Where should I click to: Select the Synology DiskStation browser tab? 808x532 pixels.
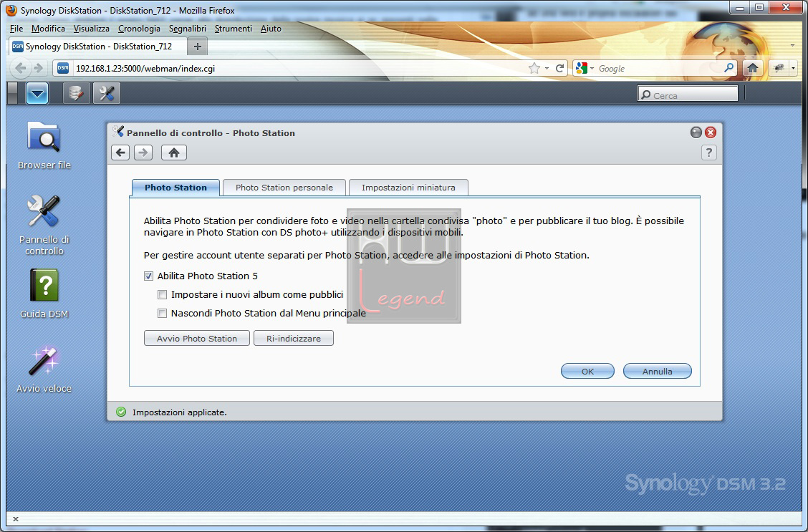[97, 47]
